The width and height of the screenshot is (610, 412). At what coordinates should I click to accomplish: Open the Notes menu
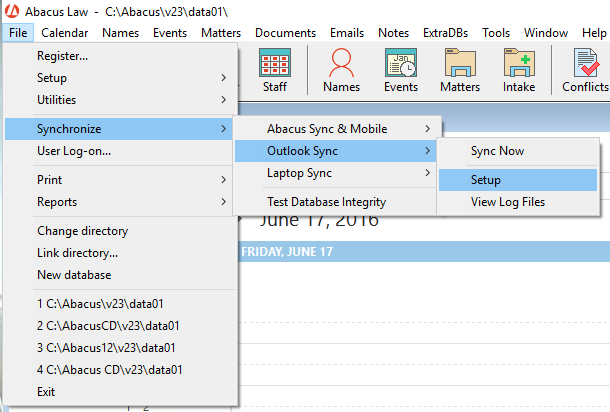click(x=393, y=33)
